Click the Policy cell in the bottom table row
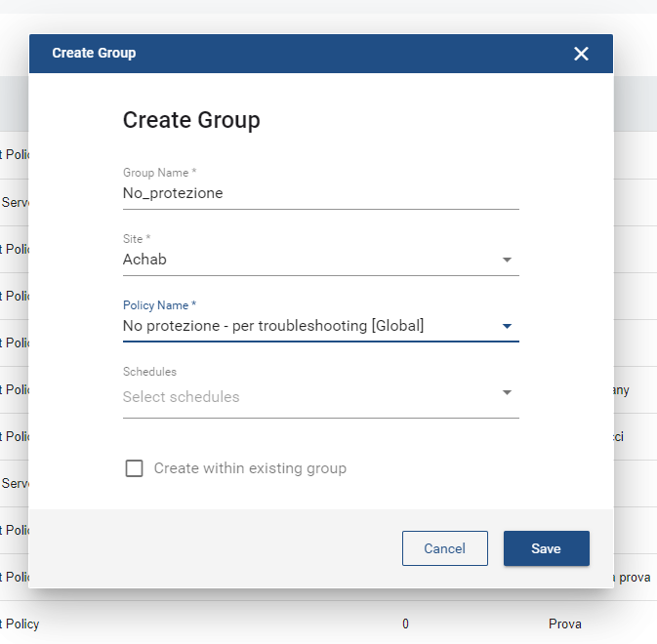 tap(20, 624)
